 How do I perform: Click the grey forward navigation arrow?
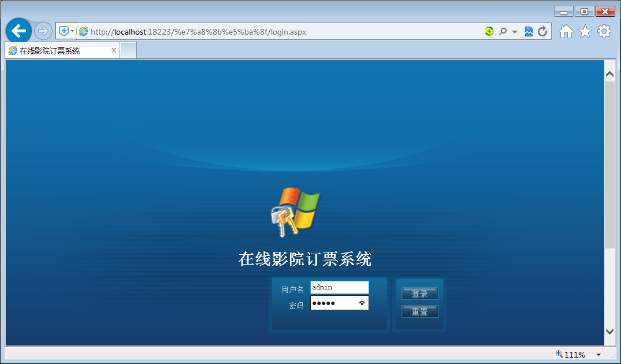point(43,31)
